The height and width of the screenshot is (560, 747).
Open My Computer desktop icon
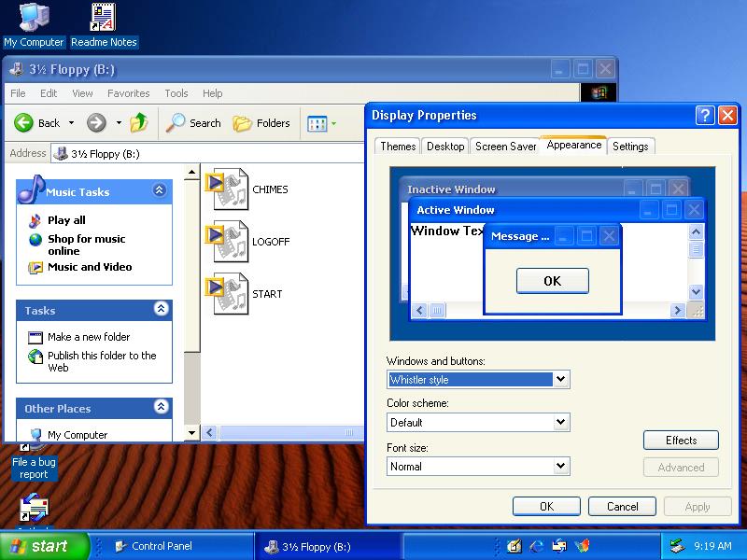[x=34, y=25]
